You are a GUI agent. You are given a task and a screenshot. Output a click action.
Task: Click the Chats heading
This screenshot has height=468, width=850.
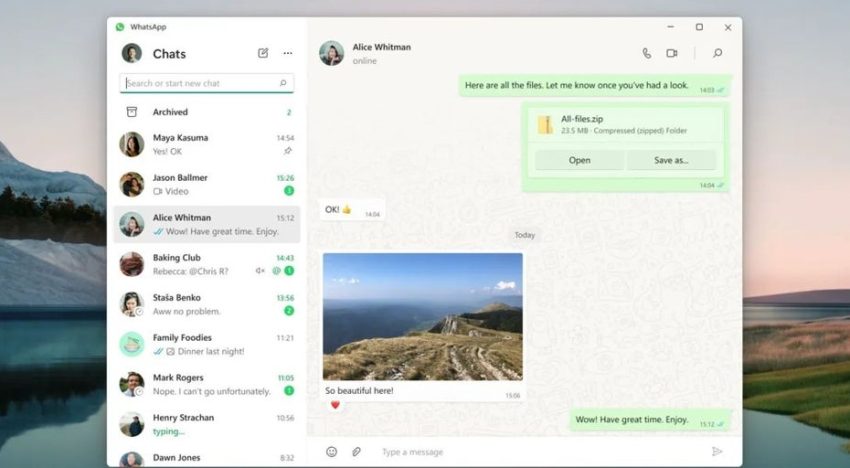[x=169, y=54]
